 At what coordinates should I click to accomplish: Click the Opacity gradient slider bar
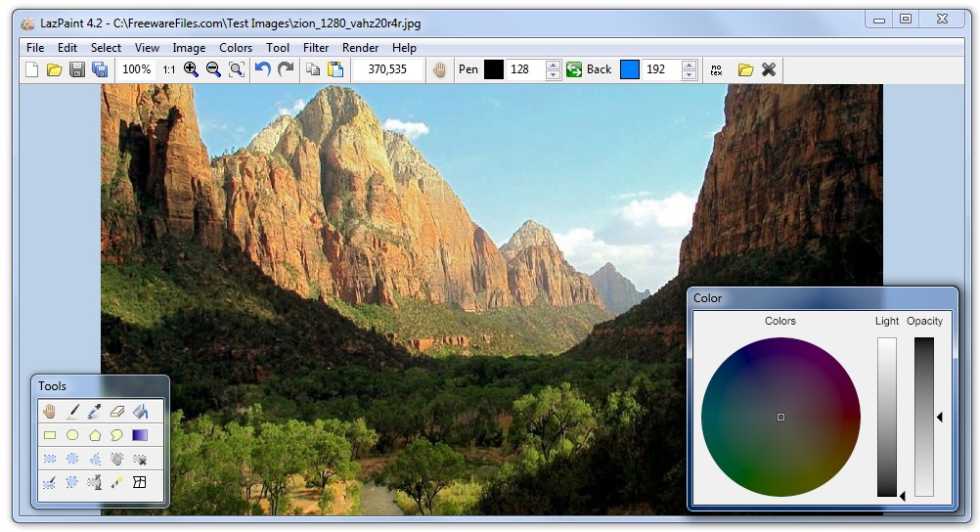tap(923, 417)
